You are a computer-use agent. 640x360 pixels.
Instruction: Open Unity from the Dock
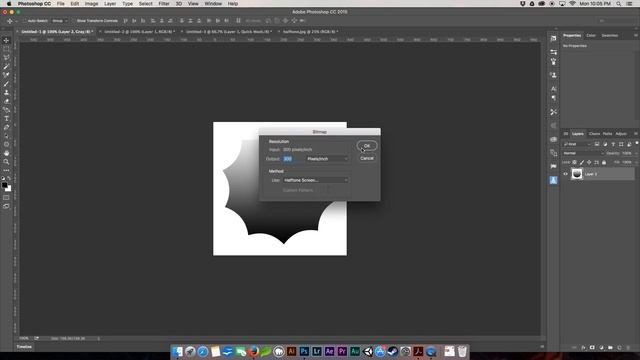[367, 351]
